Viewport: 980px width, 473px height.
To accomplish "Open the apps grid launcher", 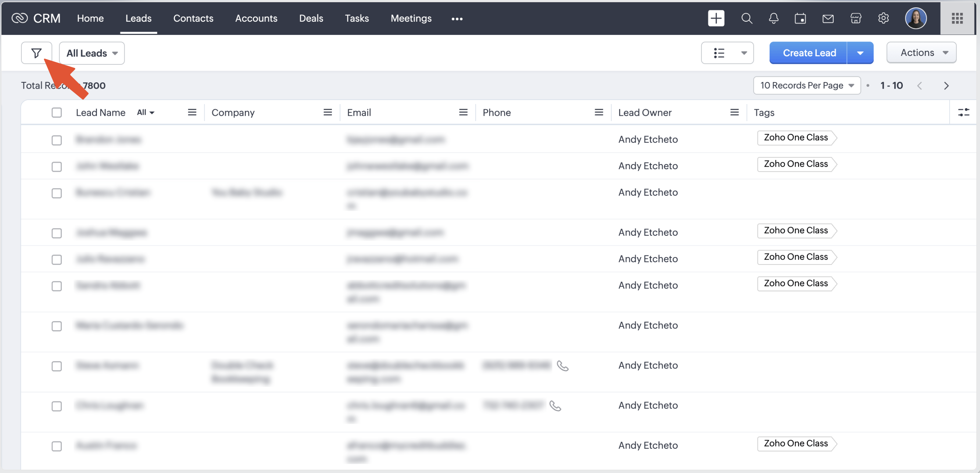I will point(957,18).
